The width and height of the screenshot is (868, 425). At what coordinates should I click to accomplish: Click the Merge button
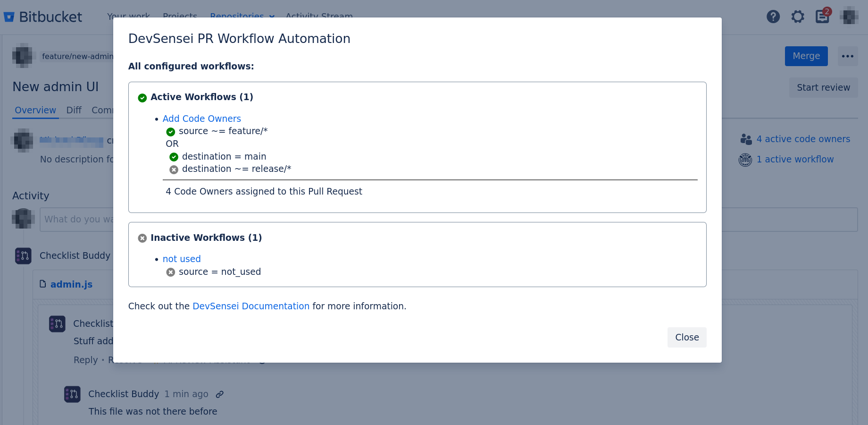point(806,56)
